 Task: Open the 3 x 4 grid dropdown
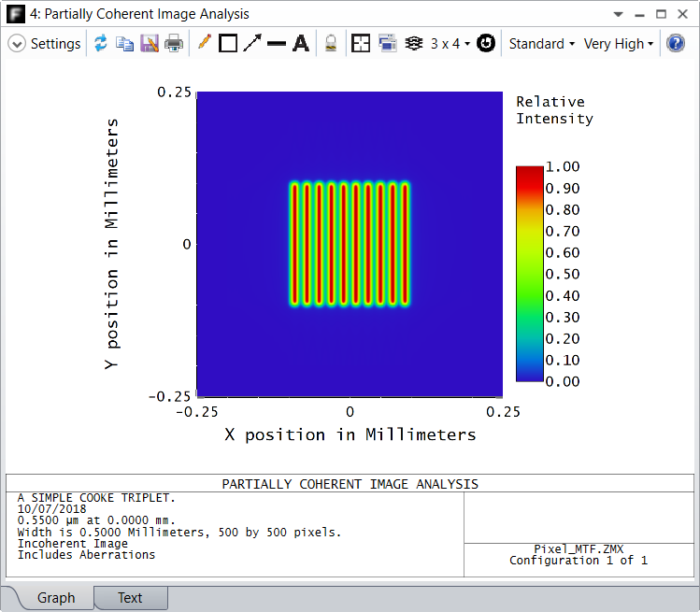pos(450,44)
